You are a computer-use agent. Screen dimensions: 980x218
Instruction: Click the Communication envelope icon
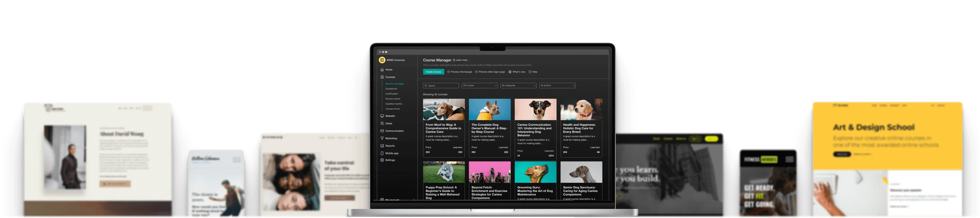pyautogui.click(x=382, y=131)
